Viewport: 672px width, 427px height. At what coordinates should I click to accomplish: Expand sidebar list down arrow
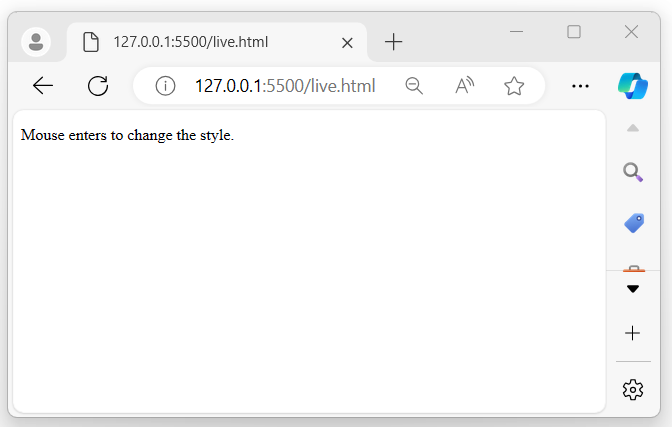tap(633, 289)
